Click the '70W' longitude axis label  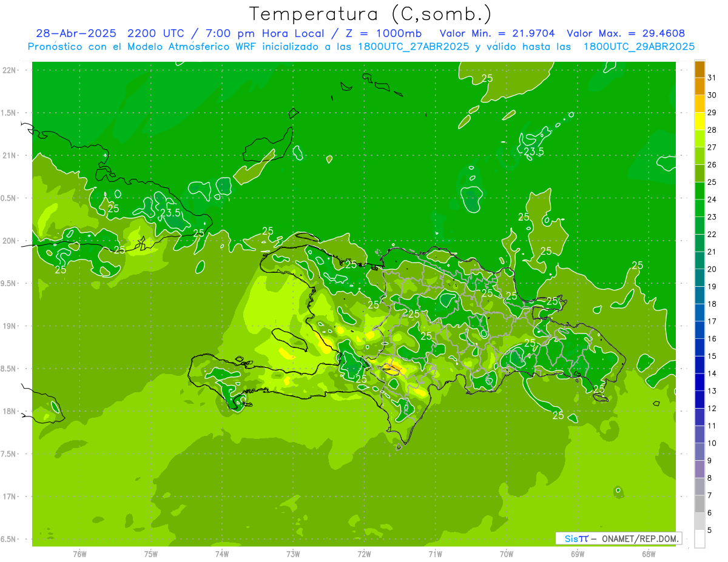coord(507,554)
